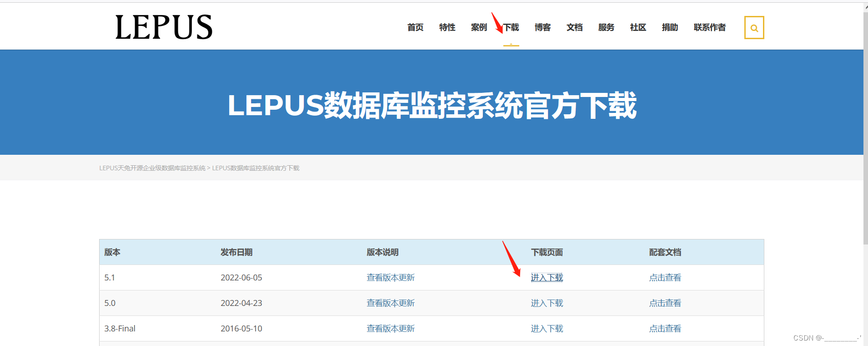Open the 案例 menu item
Screen dimensions: 868x346
[x=479, y=27]
